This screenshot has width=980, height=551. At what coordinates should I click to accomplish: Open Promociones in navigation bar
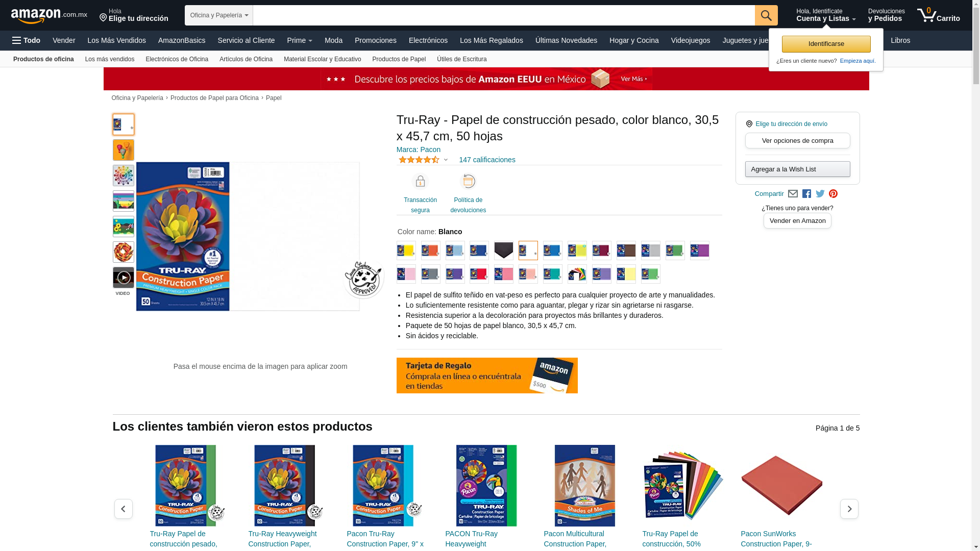pos(376,40)
